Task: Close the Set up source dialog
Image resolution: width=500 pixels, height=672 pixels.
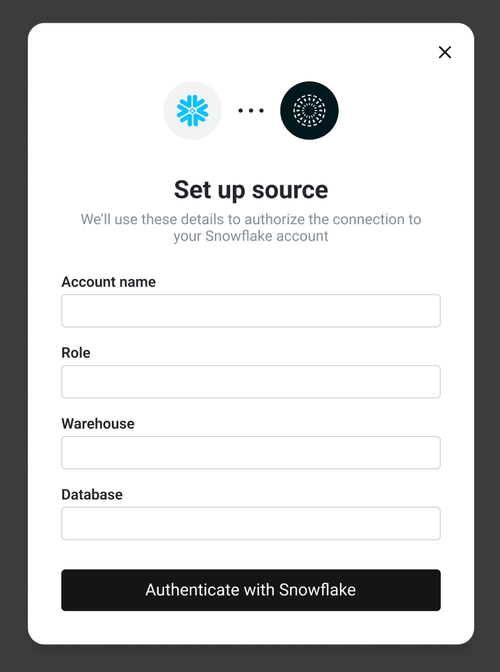Action: tap(445, 52)
